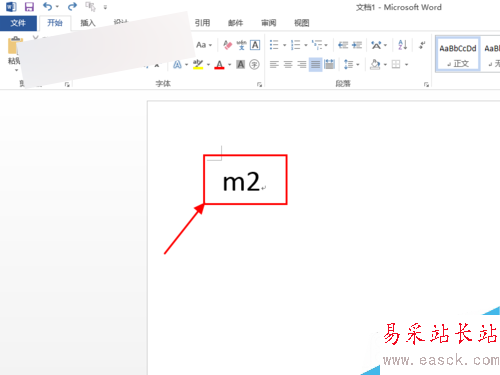500x375 pixels.
Task: Select the 正文 (Normal) style
Action: click(x=458, y=54)
